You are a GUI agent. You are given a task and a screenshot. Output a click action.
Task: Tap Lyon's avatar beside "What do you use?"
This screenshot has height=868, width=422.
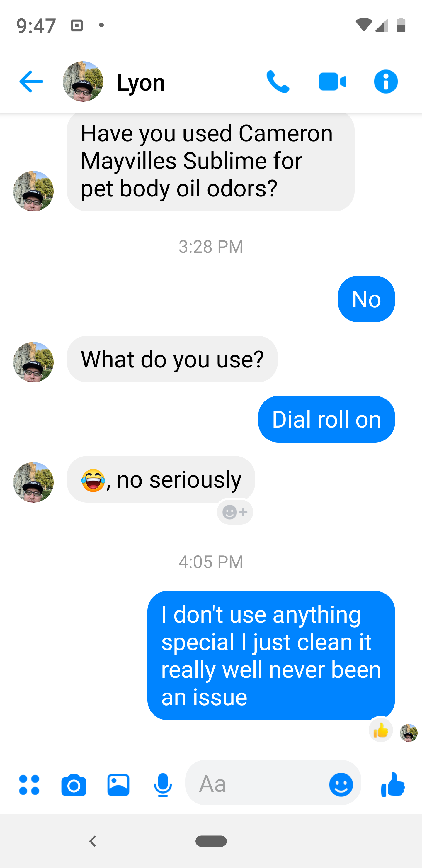(x=33, y=362)
